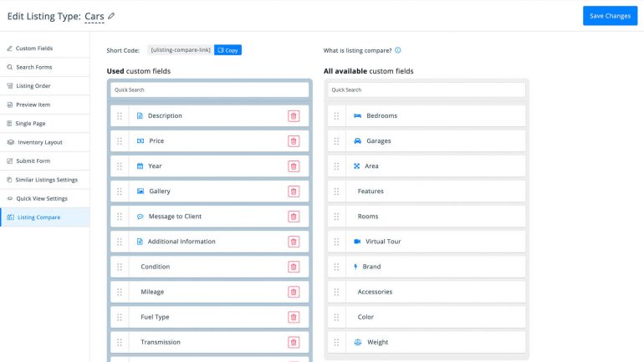Image resolution: width=644 pixels, height=362 pixels.
Task: Select the drag handle of Gallery row
Action: coord(120,191)
